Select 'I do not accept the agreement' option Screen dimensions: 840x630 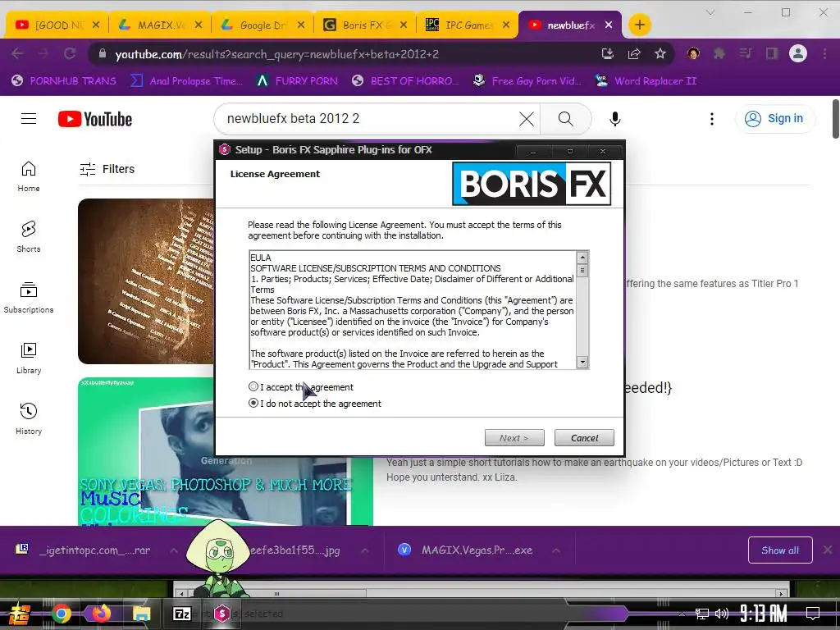point(253,404)
